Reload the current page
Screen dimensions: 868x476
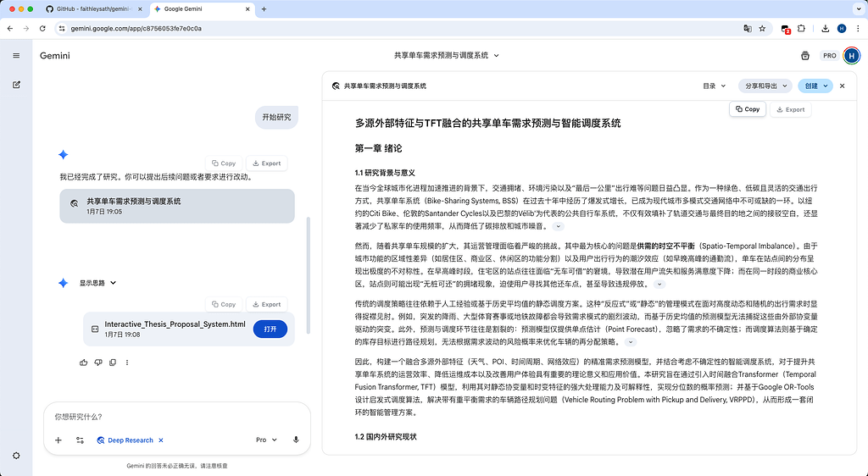click(x=42, y=28)
